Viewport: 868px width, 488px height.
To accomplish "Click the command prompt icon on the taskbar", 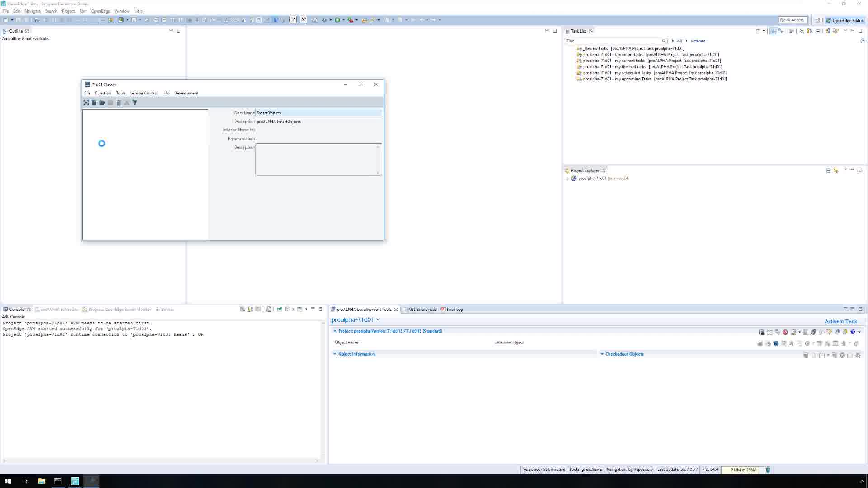I will tap(58, 481).
